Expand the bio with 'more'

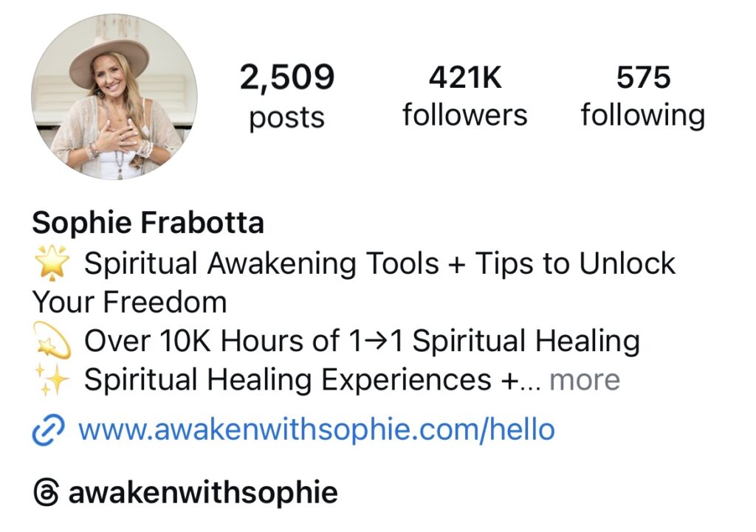point(585,380)
